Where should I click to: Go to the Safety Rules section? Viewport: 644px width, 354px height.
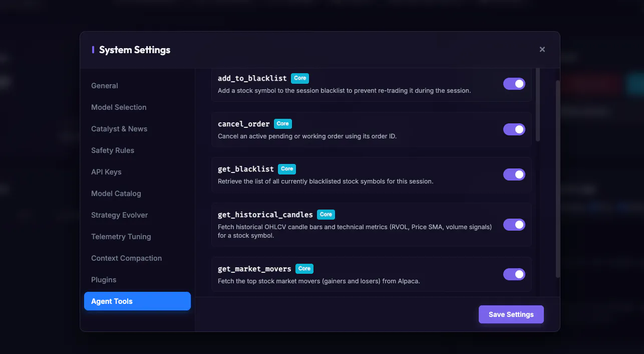coord(137,150)
